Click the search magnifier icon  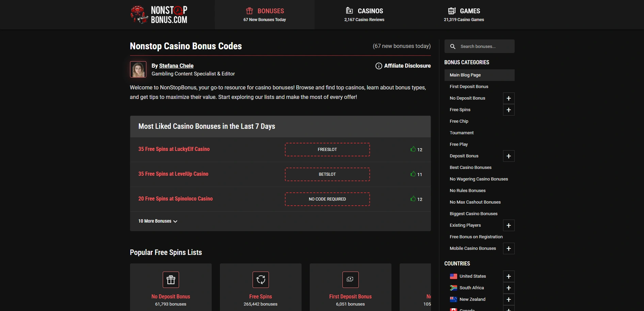click(x=453, y=47)
